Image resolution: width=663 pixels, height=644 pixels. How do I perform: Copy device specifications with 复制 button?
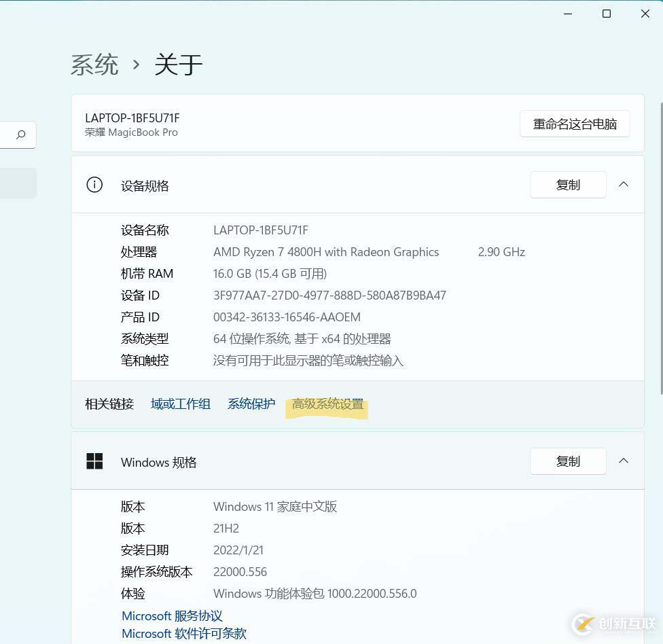click(568, 185)
